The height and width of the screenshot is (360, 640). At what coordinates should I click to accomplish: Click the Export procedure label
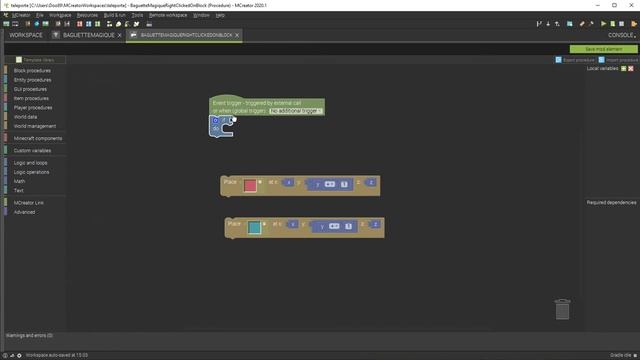[579, 60]
